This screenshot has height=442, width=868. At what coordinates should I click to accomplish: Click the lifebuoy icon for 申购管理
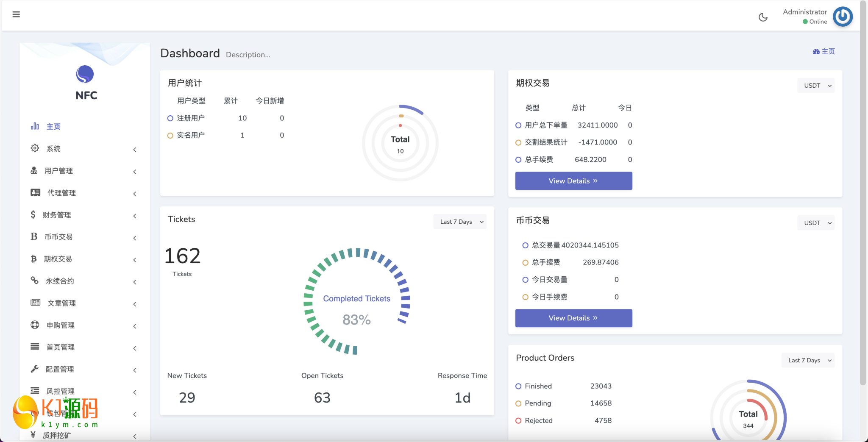[35, 325]
